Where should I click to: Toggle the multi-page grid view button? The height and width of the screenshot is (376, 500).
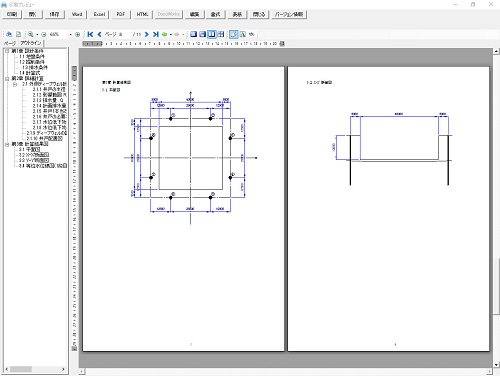click(220, 34)
